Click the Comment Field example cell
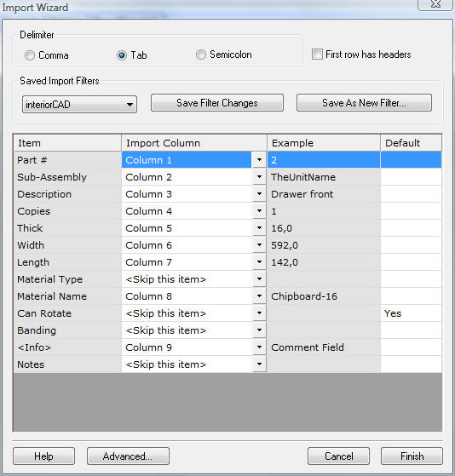455x476 pixels. point(324,347)
